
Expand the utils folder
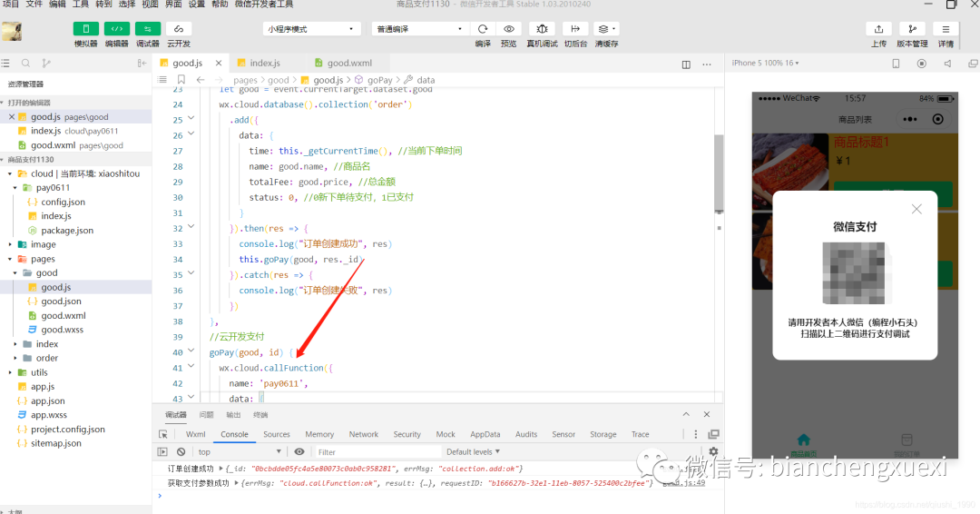click(10, 372)
